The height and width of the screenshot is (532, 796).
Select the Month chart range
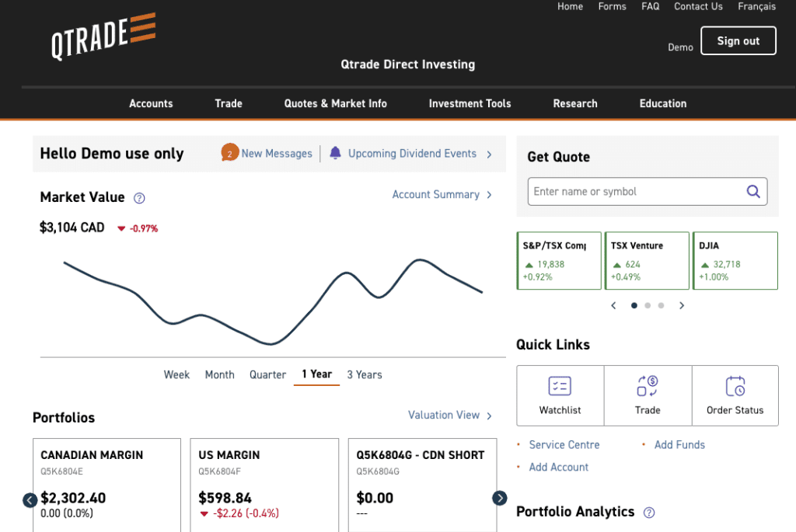[x=219, y=374]
